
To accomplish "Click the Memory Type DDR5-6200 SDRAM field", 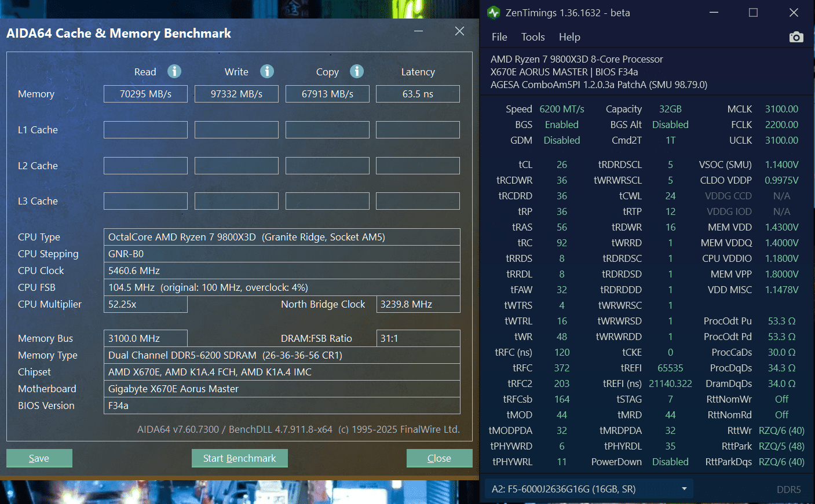I will click(x=282, y=355).
